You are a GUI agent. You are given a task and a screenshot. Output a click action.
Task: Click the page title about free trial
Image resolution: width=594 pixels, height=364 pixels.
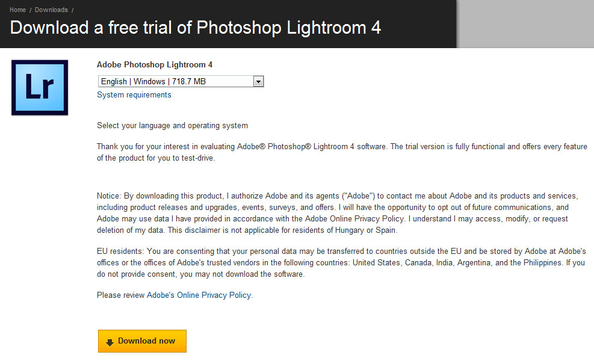tap(196, 28)
